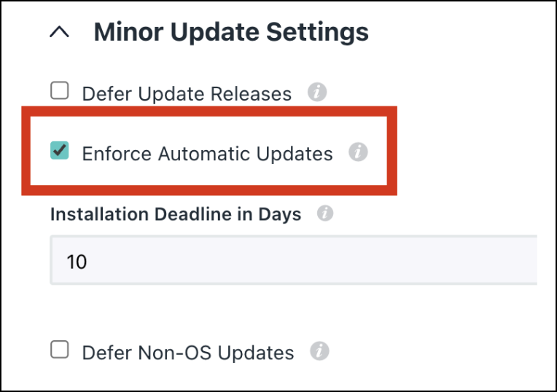Click the Installation Deadline in Days label
This screenshot has width=557, height=392.
pos(176,214)
